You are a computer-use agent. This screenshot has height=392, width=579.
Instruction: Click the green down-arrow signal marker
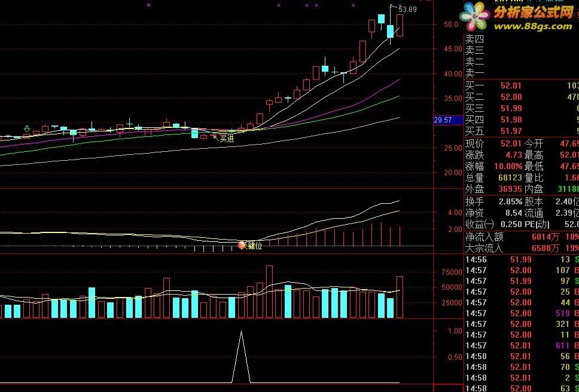[x=26, y=128]
